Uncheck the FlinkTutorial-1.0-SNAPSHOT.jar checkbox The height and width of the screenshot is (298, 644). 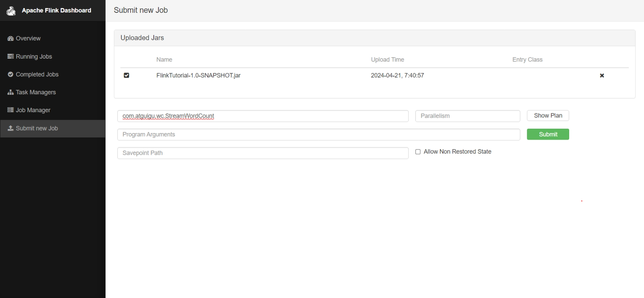click(x=127, y=76)
